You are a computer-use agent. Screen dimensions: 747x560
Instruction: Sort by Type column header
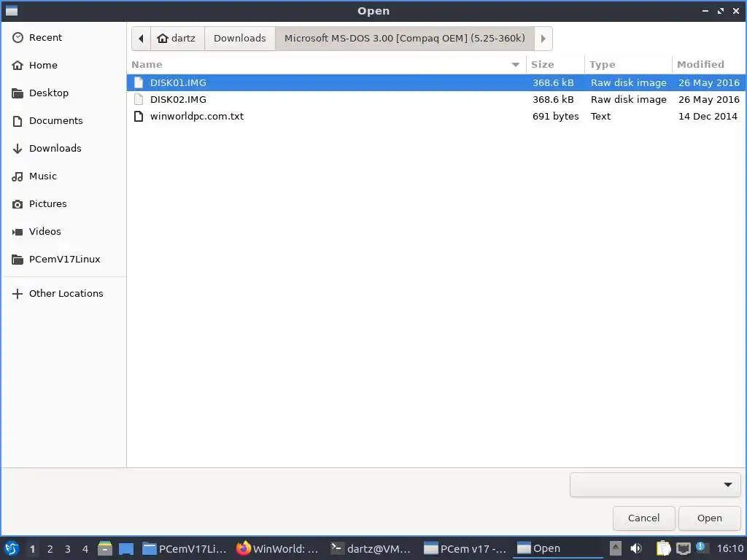[x=628, y=64]
